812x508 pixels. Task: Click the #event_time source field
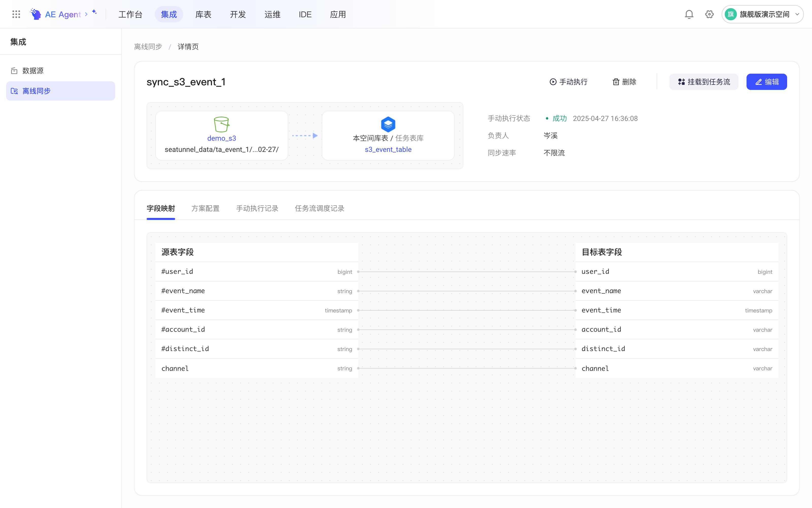pyautogui.click(x=257, y=310)
